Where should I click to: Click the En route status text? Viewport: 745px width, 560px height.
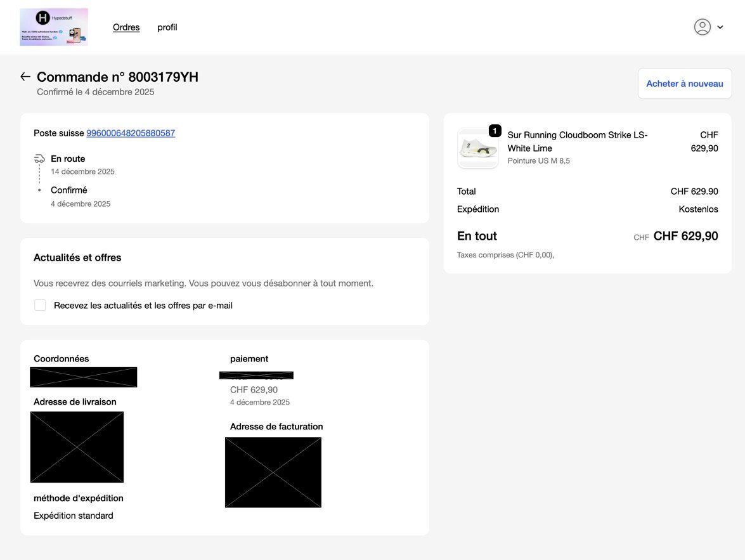coord(68,159)
